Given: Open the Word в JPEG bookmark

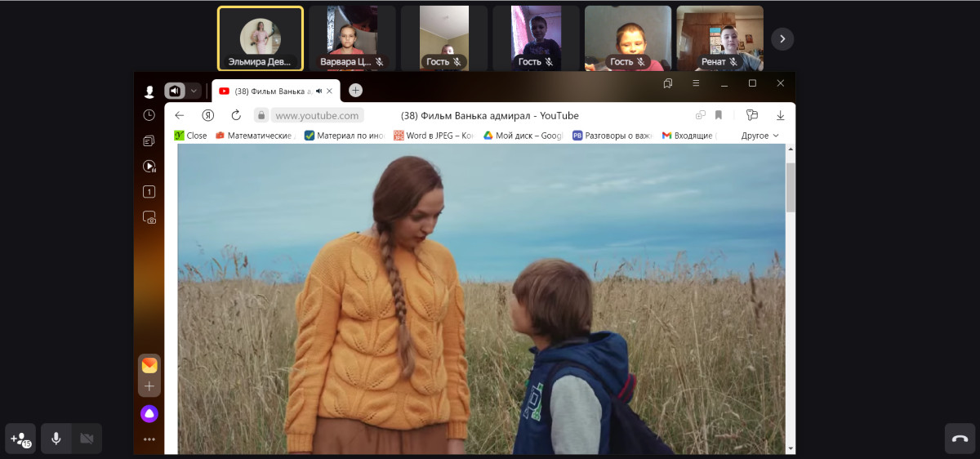Looking at the screenshot, I should pos(433,136).
